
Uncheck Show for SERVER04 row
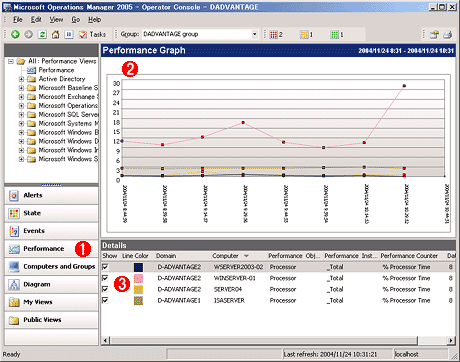(x=105, y=289)
